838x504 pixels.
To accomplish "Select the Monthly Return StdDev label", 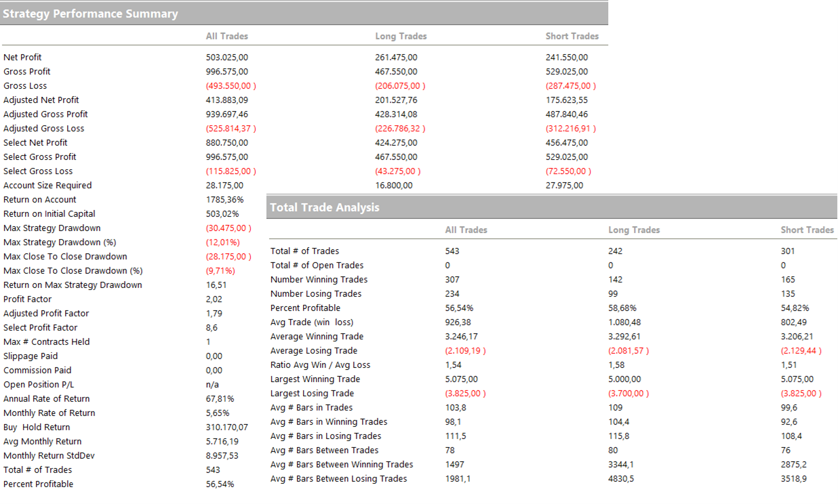I will coord(49,456).
